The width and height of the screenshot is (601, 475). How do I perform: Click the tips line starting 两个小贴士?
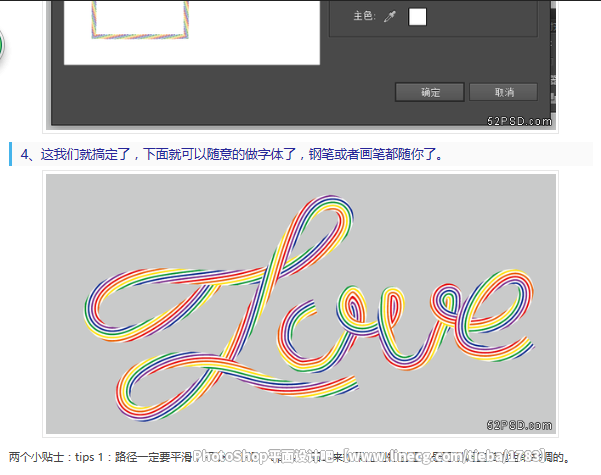(x=289, y=457)
